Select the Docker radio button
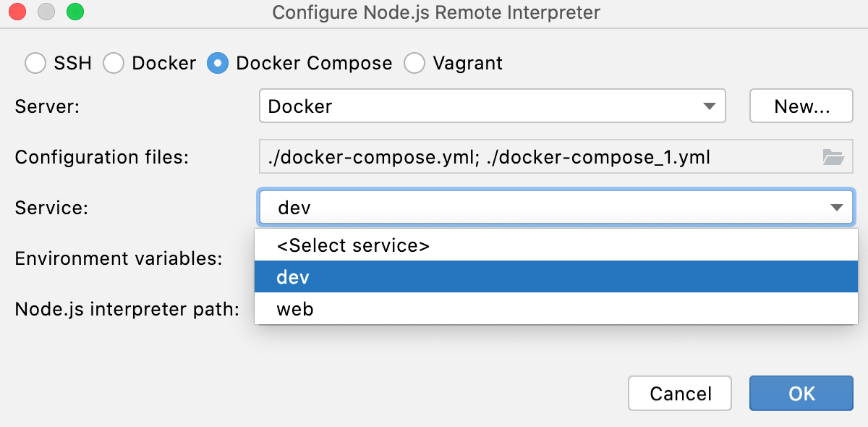868x427 pixels. (x=114, y=64)
